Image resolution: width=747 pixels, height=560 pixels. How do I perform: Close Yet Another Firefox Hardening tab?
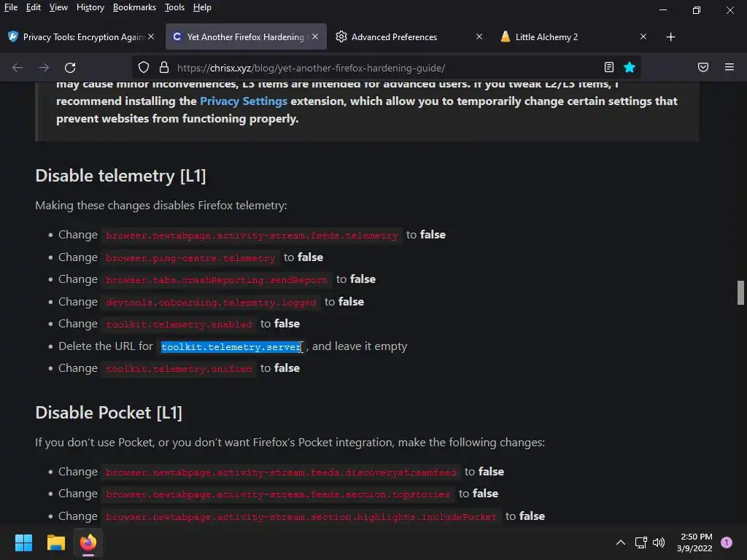point(315,36)
